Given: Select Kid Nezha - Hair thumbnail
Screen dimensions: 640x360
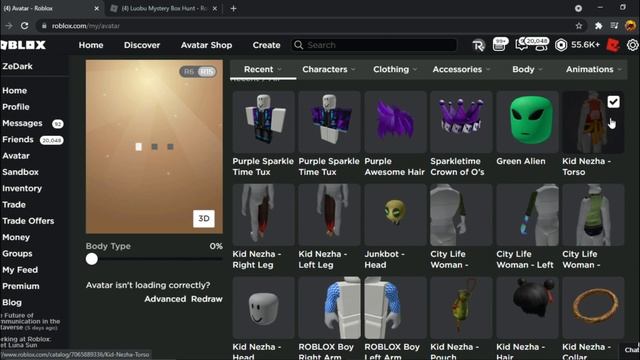Looking at the screenshot, I should pyautogui.click(x=527, y=308).
